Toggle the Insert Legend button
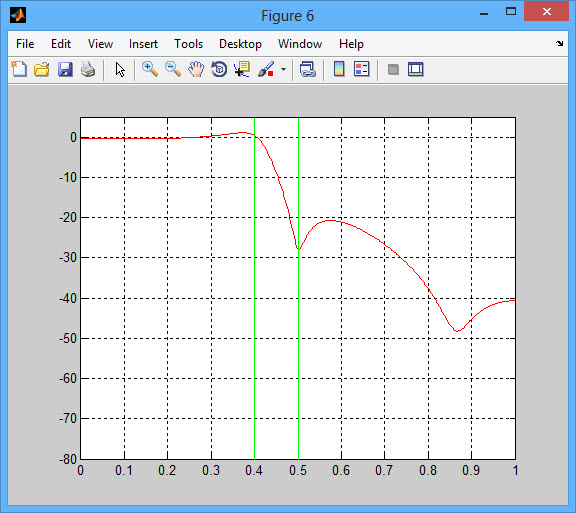The width and height of the screenshot is (576, 513). 361,69
